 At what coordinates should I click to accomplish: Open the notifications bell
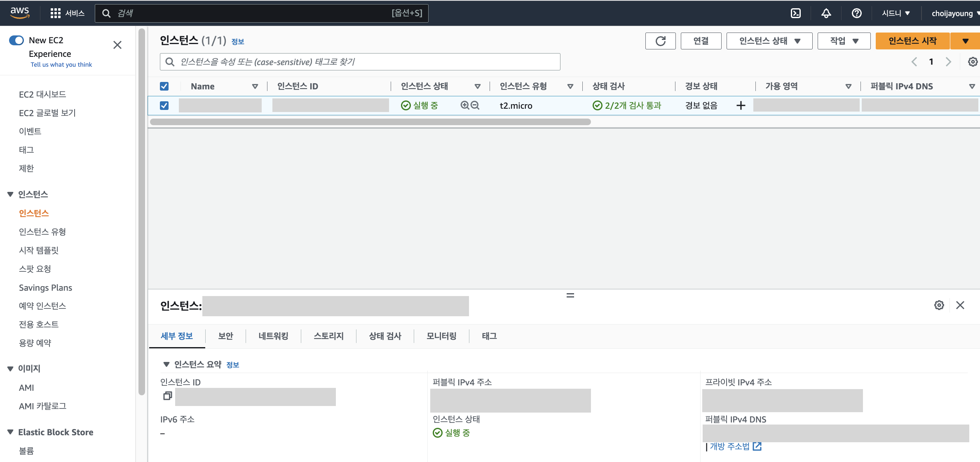tap(826, 13)
